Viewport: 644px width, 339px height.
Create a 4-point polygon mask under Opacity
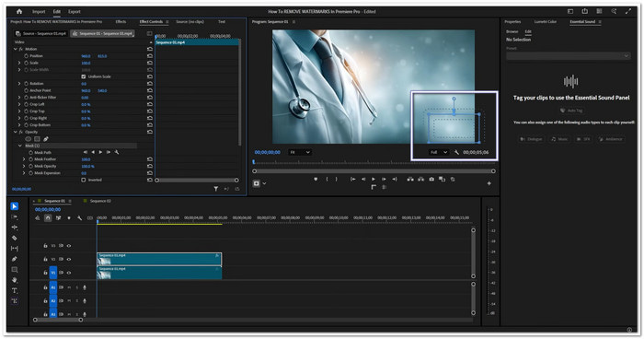coord(37,139)
